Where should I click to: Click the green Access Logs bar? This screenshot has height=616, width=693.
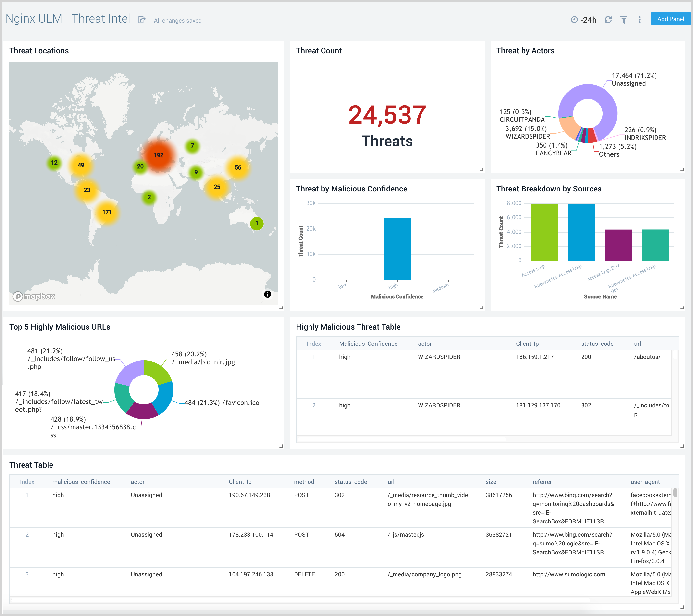(x=544, y=232)
